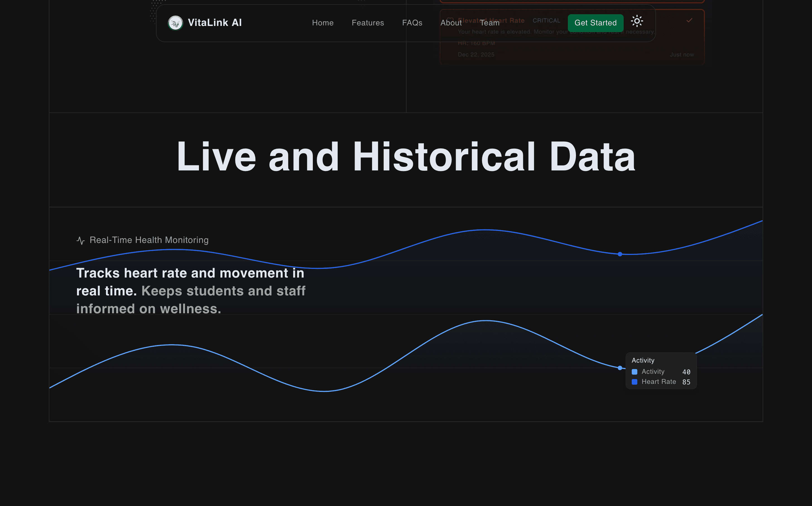Screen dimensions: 812x506
Task: Click the 'Just now' timestamp on alert card
Action: click(x=682, y=55)
